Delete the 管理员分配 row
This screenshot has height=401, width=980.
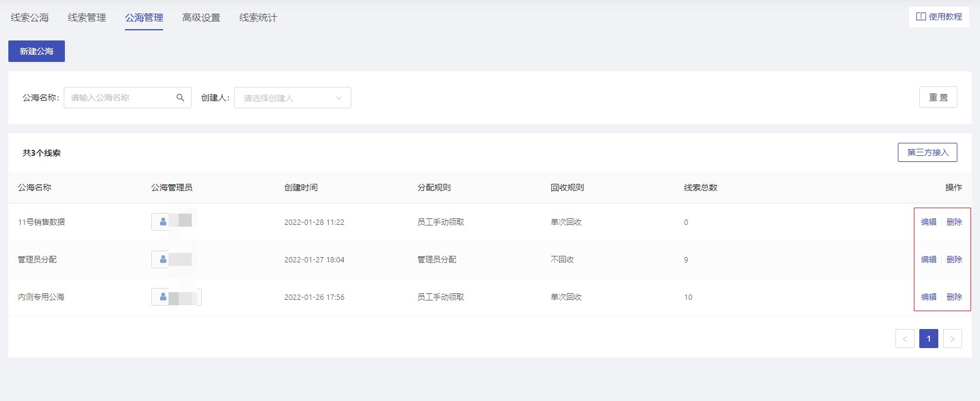[x=954, y=259]
